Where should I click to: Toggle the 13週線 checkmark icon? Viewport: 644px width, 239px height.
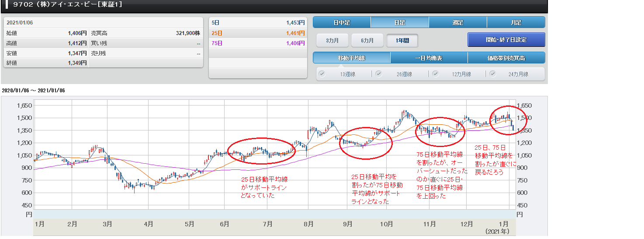point(322,74)
